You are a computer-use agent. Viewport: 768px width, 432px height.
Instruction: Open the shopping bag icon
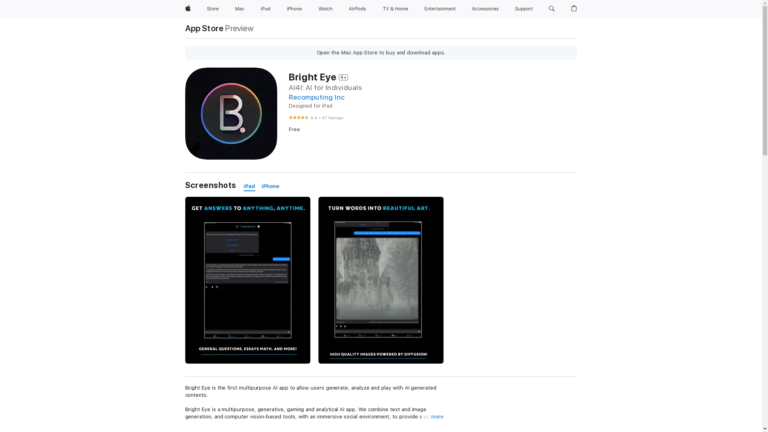click(574, 8)
